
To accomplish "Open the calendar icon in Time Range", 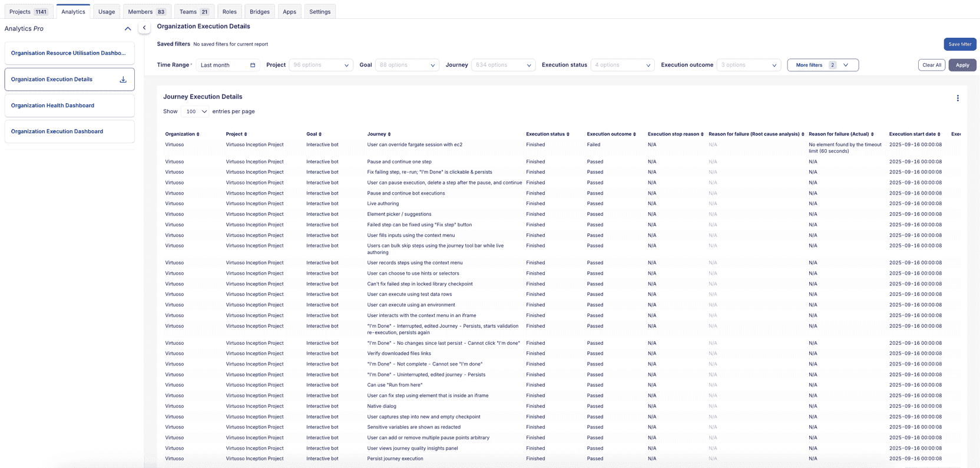I will [253, 65].
